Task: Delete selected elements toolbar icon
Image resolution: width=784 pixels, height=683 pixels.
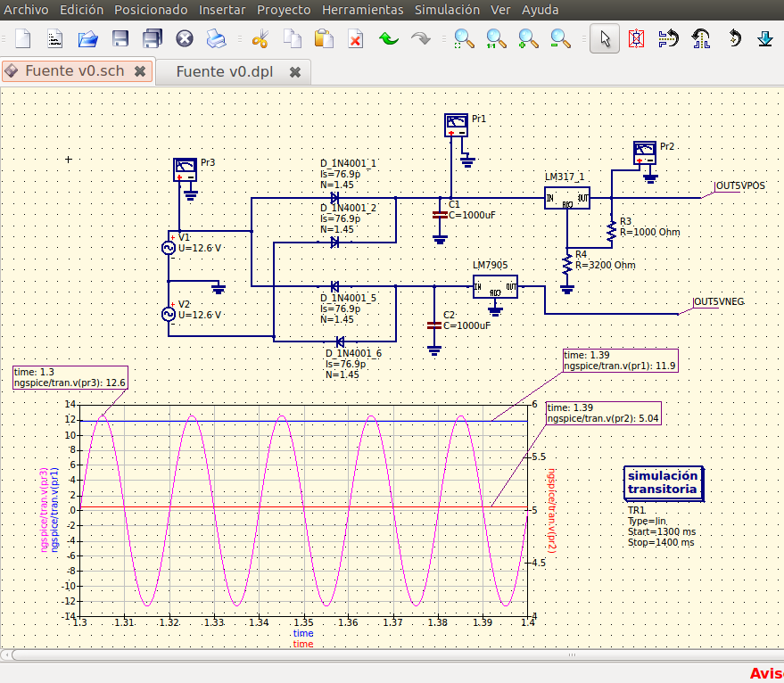Action: (356, 38)
